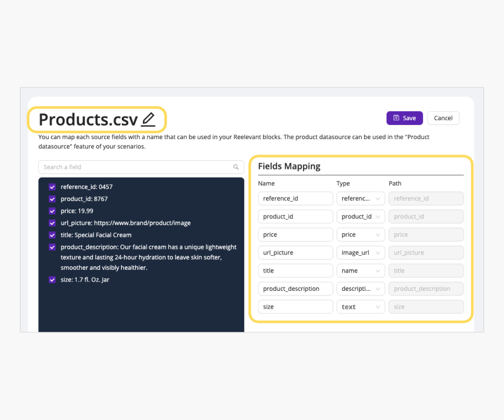
Task: Click the url_picture name text box
Action: pos(295,253)
